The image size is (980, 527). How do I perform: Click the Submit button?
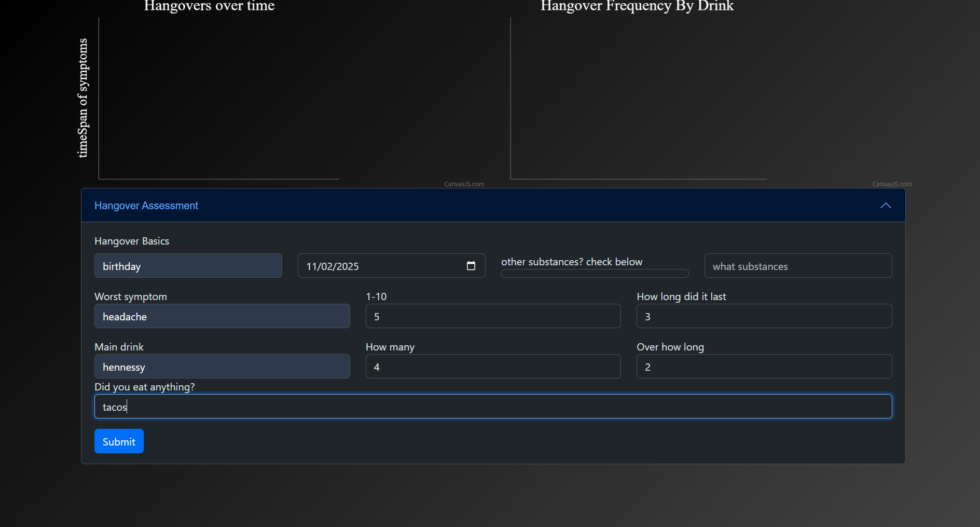click(119, 441)
